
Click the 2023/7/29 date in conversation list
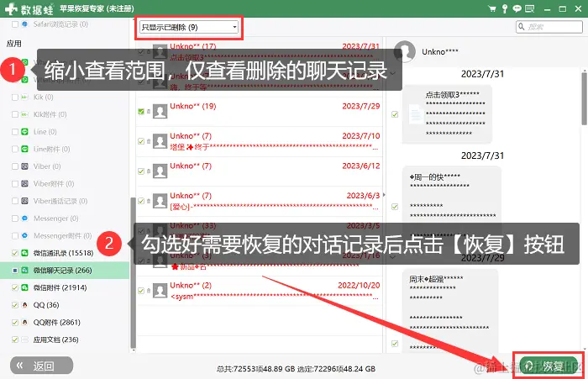pyautogui.click(x=360, y=106)
